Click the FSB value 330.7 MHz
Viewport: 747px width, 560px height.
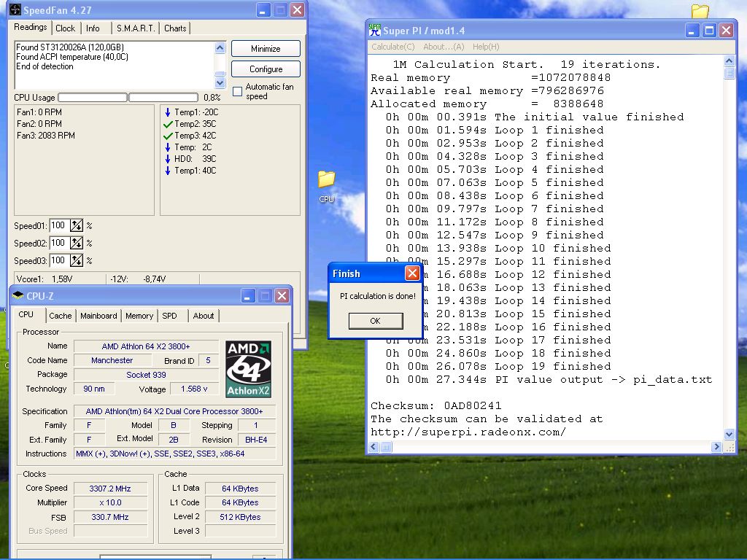click(x=110, y=517)
